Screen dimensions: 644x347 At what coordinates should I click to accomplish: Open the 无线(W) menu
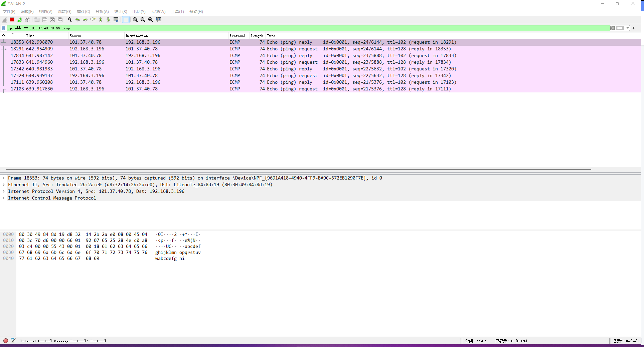pos(158,12)
